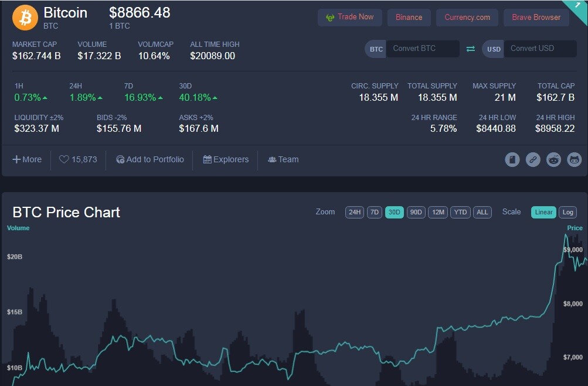Viewport: 588px width, 386px height.
Task: Click the Price axis label
Action: click(575, 228)
